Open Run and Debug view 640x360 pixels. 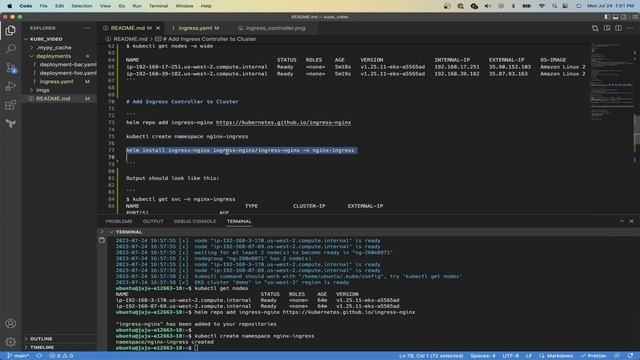(x=11, y=86)
